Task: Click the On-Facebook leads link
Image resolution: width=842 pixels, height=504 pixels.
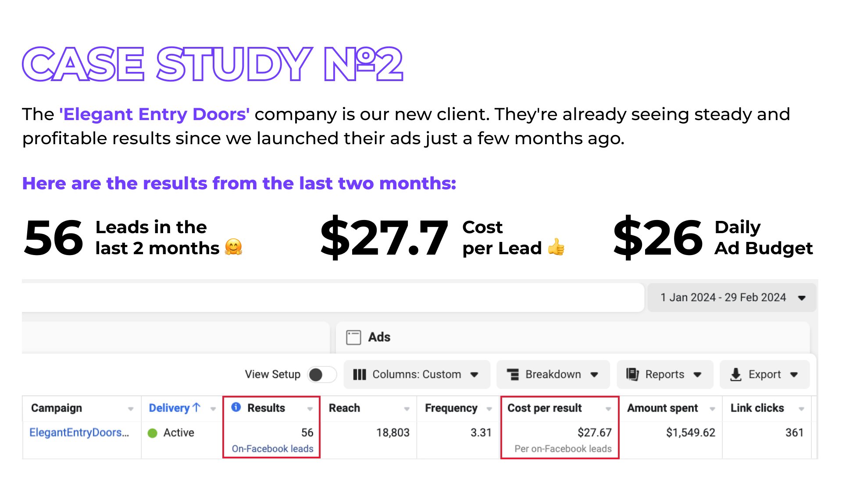Action: (x=272, y=449)
